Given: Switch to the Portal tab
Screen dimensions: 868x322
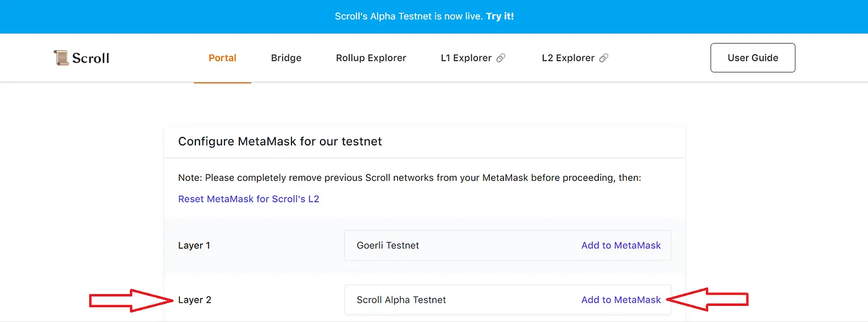Looking at the screenshot, I should tap(223, 58).
